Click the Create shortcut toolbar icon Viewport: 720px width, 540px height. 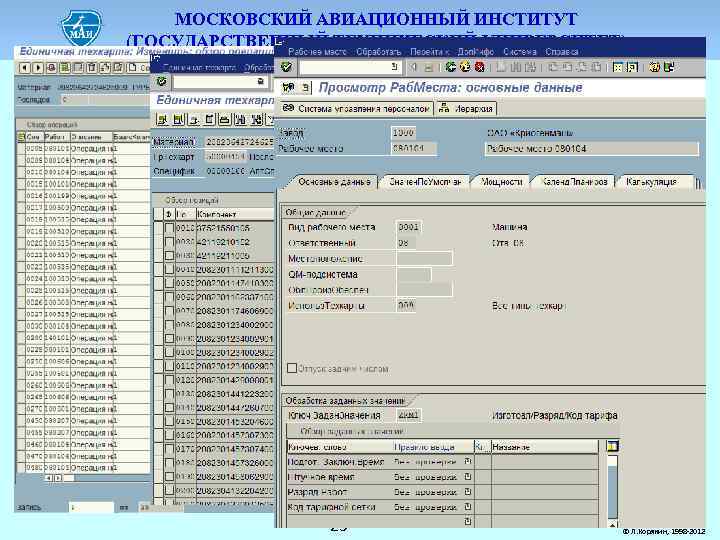coord(632,68)
